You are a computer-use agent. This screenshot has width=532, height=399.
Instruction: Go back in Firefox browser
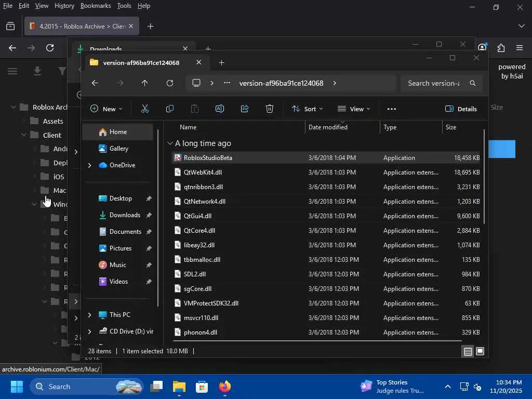pyautogui.click(x=12, y=48)
